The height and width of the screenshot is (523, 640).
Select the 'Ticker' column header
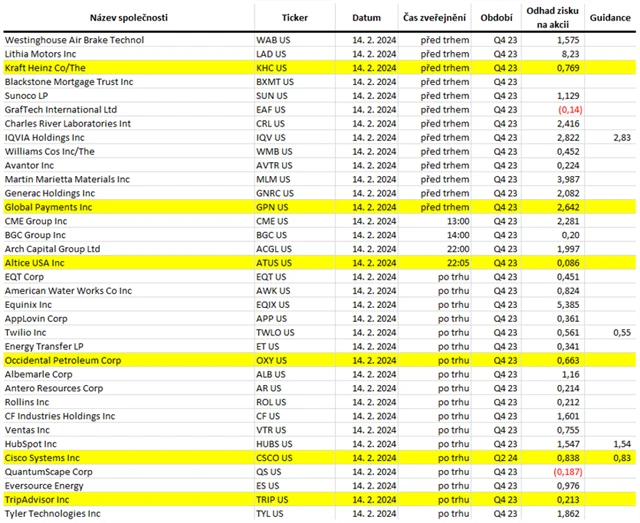click(x=296, y=18)
